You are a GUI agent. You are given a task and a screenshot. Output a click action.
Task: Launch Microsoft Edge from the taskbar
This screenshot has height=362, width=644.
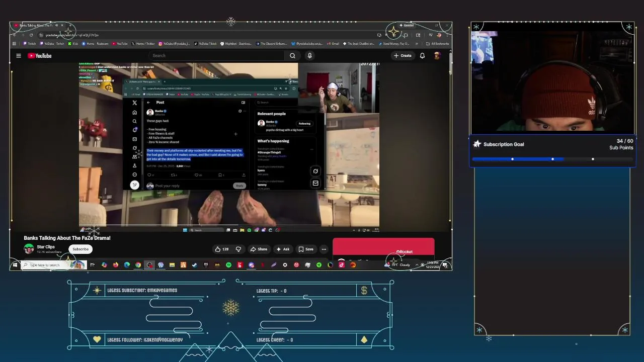pyautogui.click(x=127, y=265)
